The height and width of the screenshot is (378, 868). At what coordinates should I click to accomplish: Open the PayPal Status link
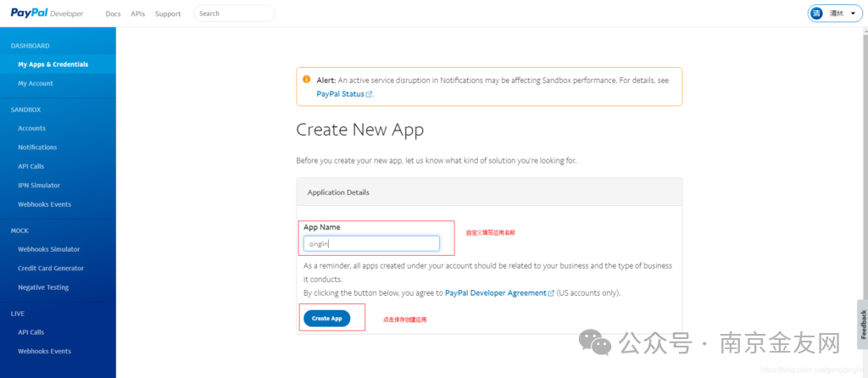point(340,94)
